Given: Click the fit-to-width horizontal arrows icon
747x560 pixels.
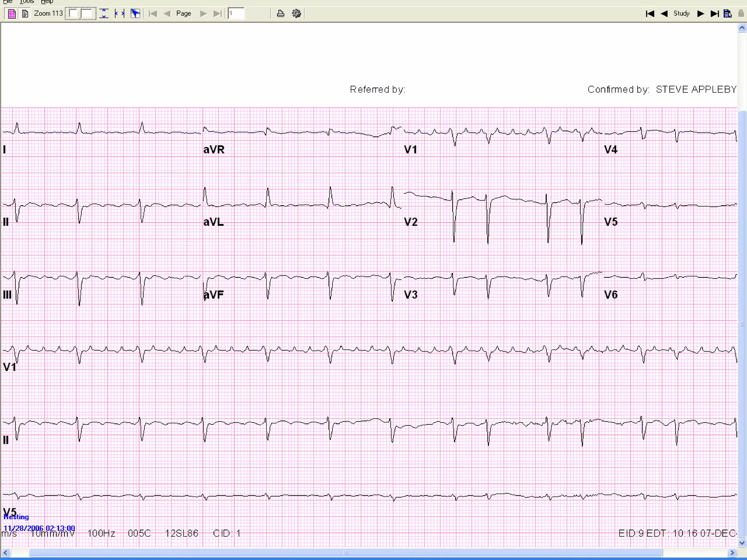Looking at the screenshot, I should [x=120, y=13].
